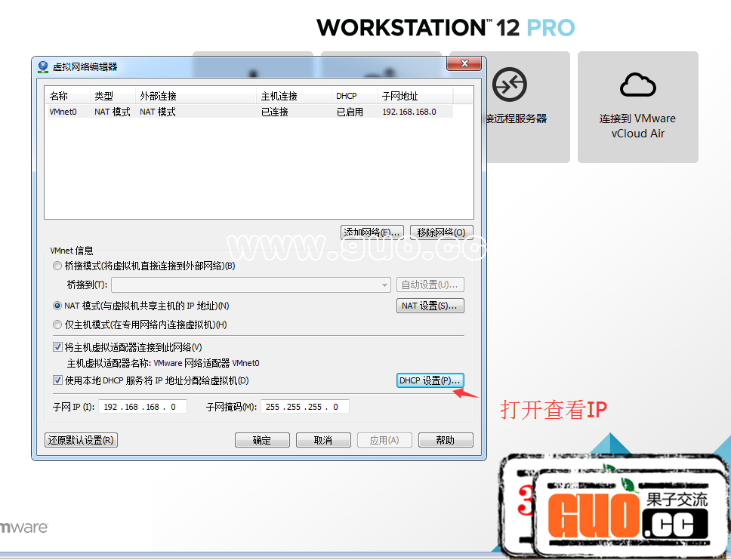Click the 移除网络 button
The image size is (731, 560).
(x=442, y=232)
